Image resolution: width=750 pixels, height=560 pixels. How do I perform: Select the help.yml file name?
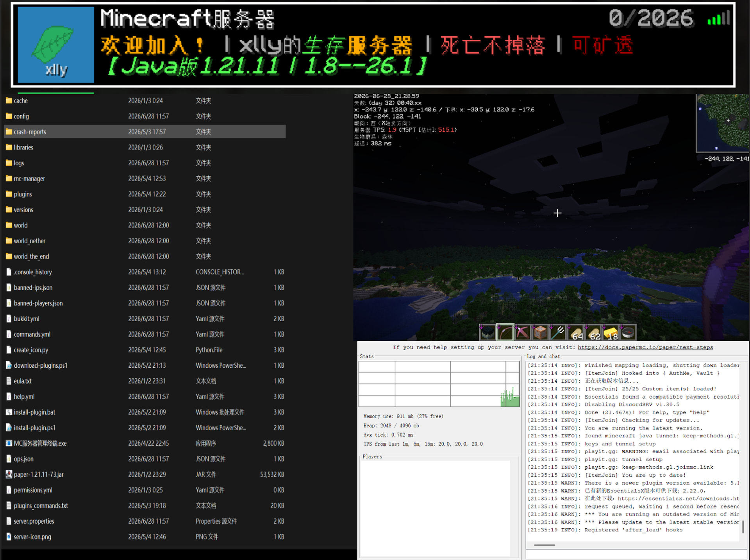(x=24, y=397)
